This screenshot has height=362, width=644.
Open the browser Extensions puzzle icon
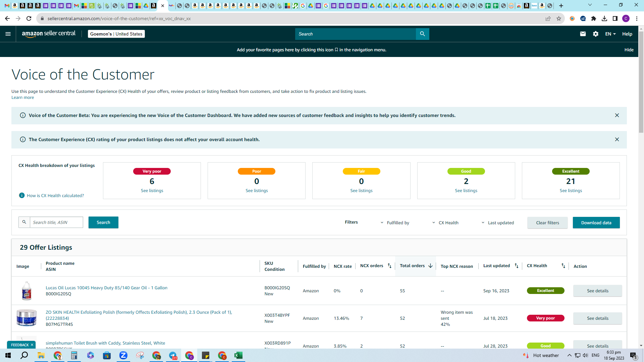click(x=594, y=18)
